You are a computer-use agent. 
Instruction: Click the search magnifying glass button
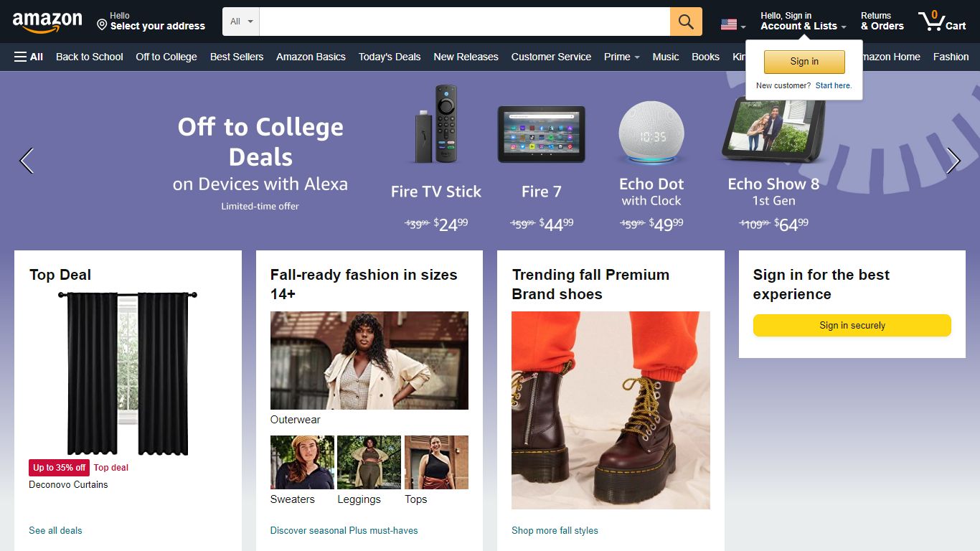click(686, 22)
